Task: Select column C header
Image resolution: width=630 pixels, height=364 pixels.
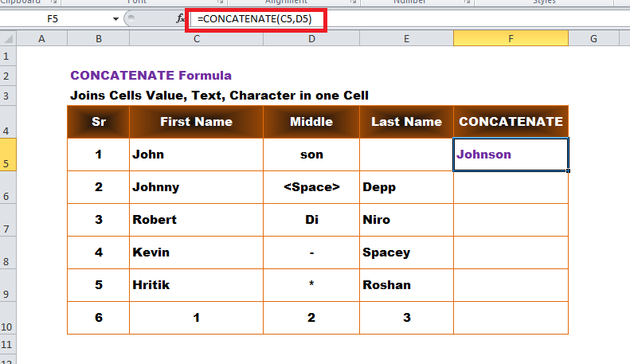Action: coord(197,38)
